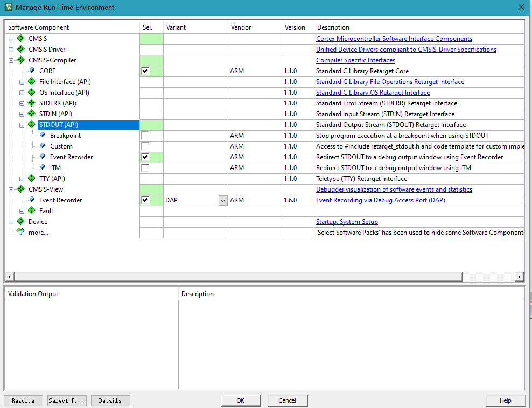Click the blue component icon next to CORE
The image size is (532, 408).
click(x=32, y=71)
